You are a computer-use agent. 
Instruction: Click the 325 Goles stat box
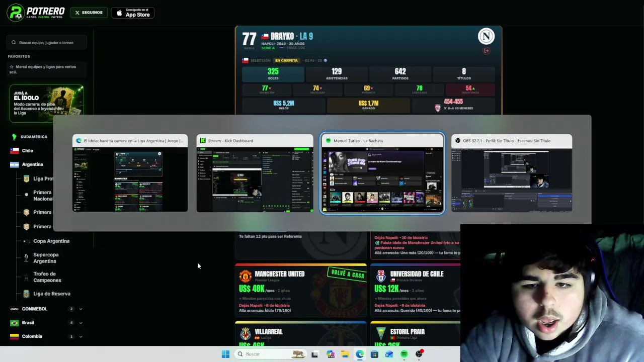[273, 74]
